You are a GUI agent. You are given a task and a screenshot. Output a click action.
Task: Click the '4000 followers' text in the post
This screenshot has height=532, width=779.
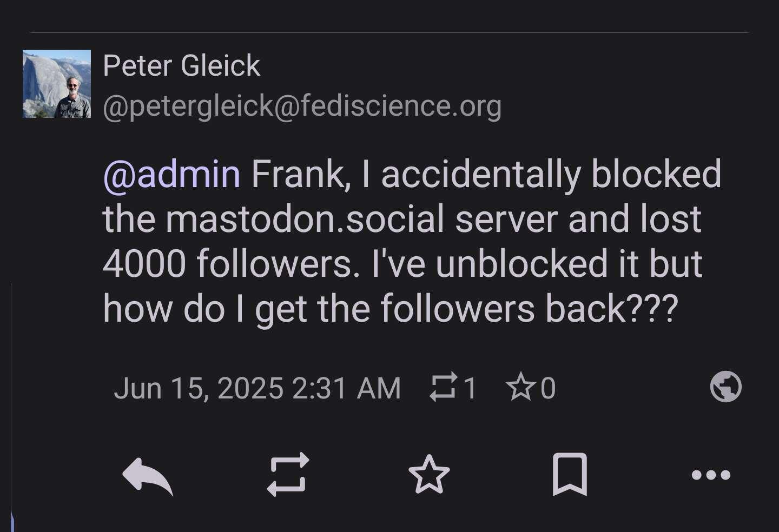[231, 264]
